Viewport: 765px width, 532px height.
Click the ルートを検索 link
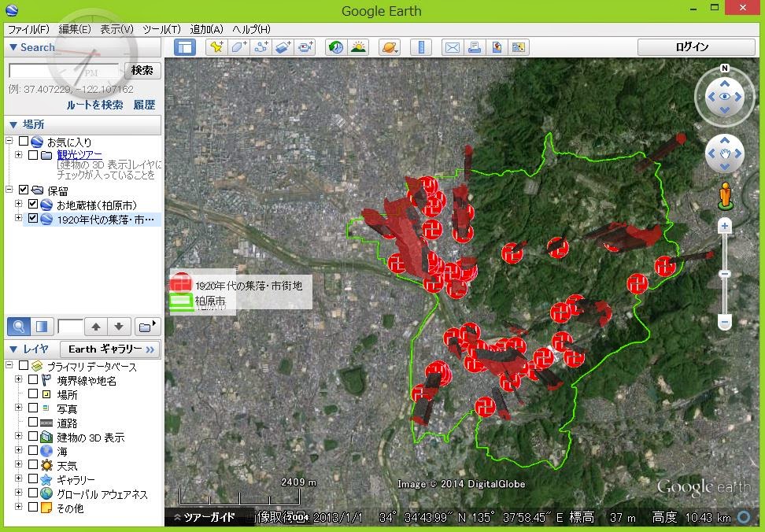click(x=95, y=105)
